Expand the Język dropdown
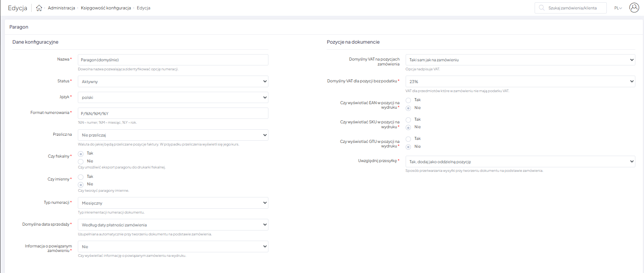 [173, 97]
